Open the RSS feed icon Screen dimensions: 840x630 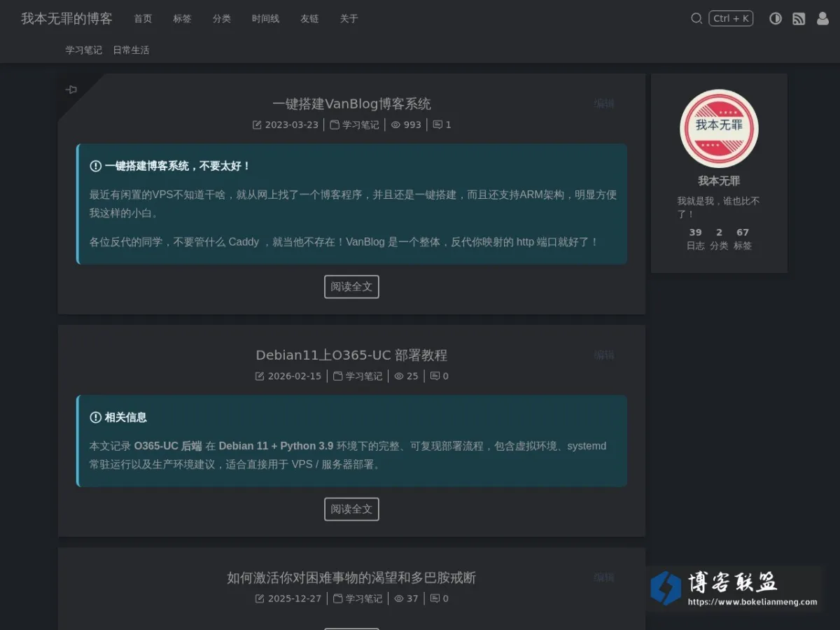(x=799, y=19)
